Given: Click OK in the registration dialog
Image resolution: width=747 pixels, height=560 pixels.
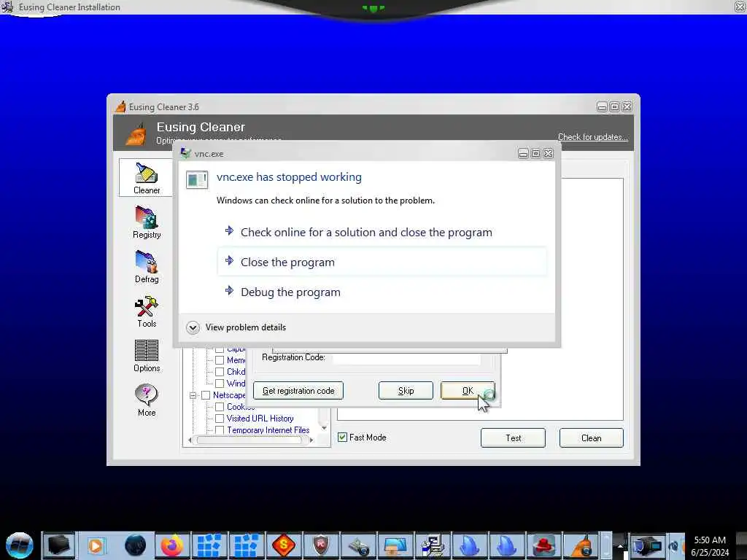Looking at the screenshot, I should click(468, 391).
